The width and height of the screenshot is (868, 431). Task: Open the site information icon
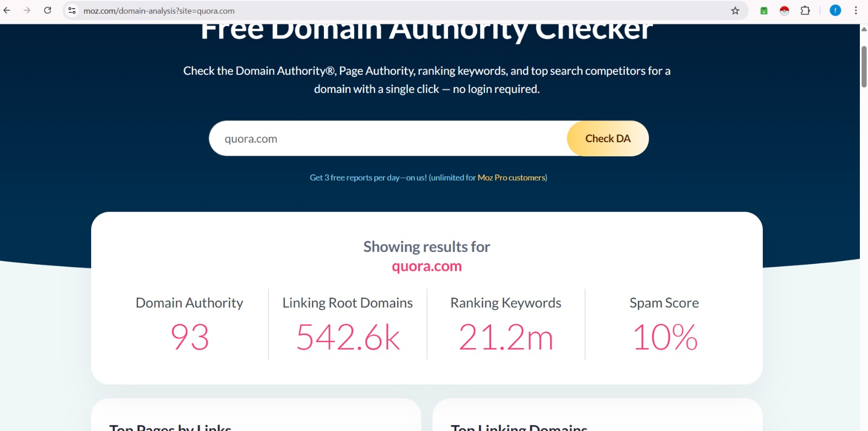tap(72, 11)
